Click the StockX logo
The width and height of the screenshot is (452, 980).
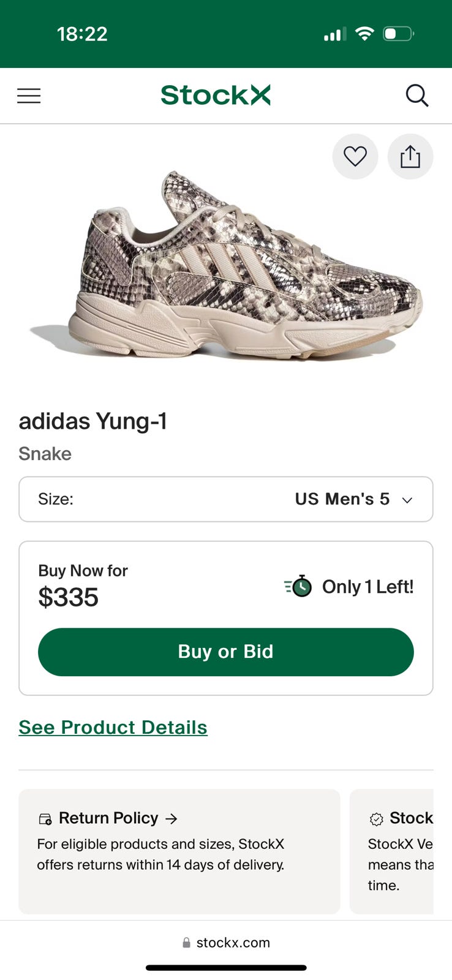[x=216, y=96]
